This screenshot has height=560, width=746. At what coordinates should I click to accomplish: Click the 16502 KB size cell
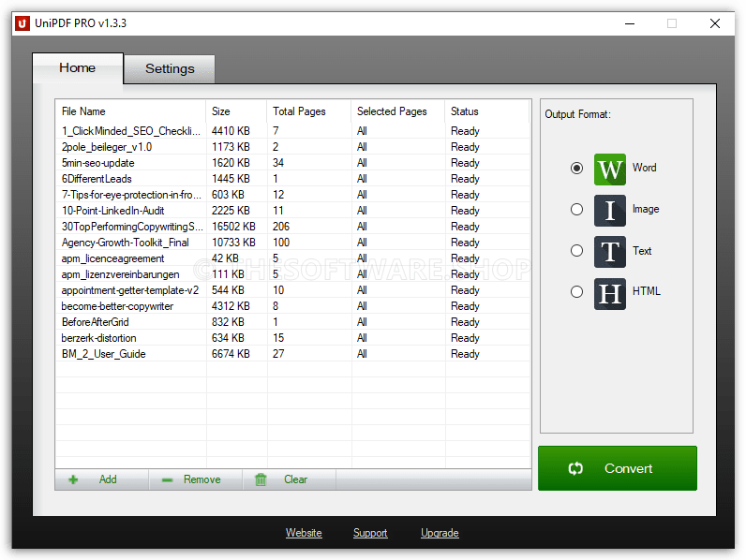233,227
